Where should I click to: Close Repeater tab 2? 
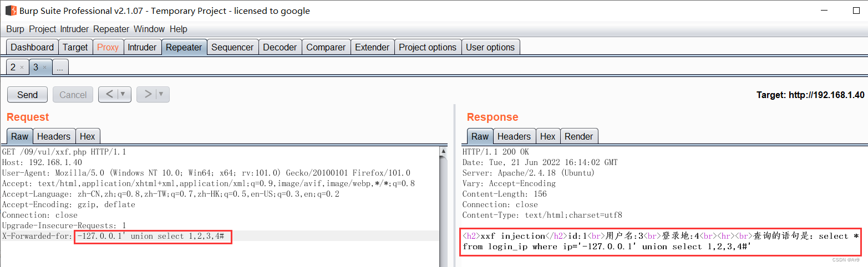[x=22, y=68]
